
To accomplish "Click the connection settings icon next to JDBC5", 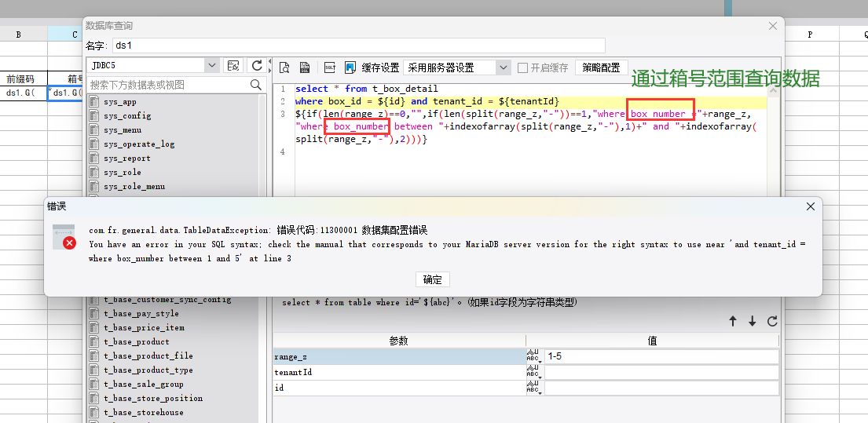I will pos(233,65).
